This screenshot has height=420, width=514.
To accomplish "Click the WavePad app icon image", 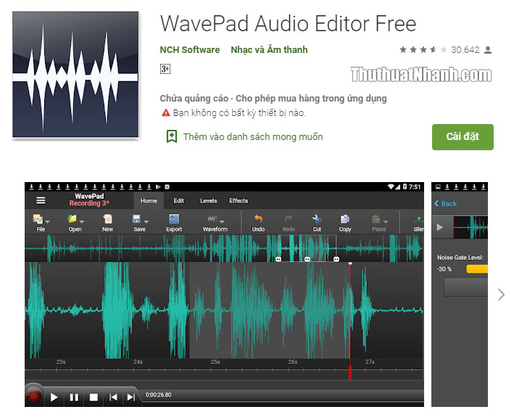I will point(75,75).
